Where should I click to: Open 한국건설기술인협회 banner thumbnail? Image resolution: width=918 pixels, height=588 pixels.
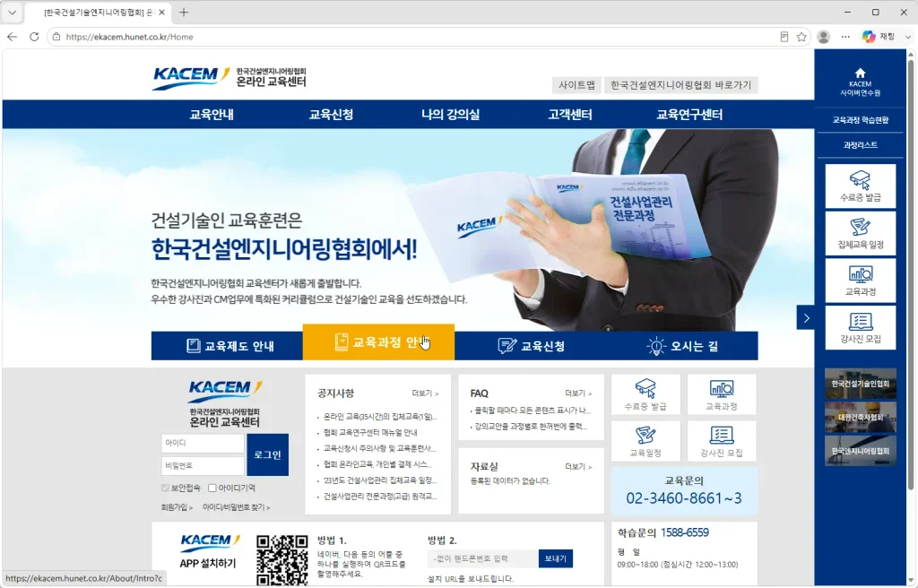(x=860, y=384)
